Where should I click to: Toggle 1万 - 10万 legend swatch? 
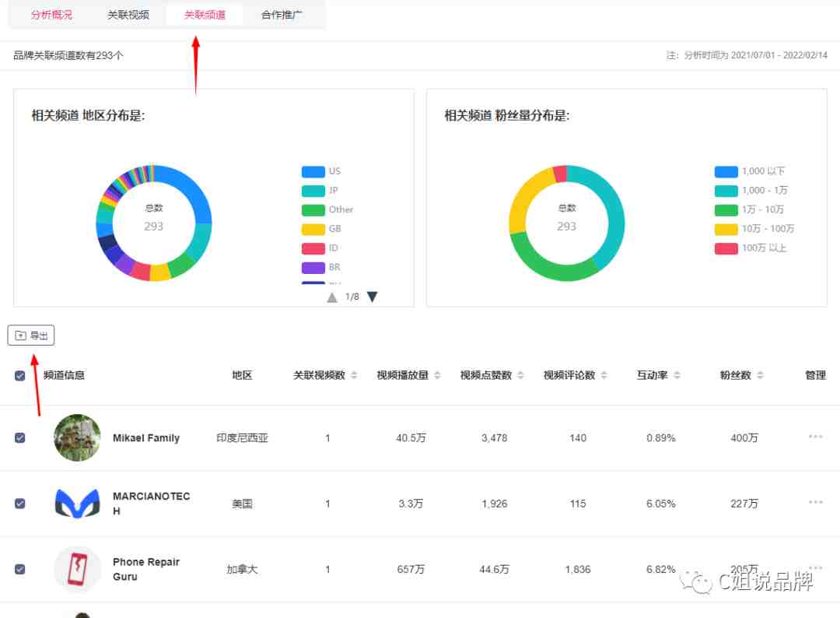(726, 210)
